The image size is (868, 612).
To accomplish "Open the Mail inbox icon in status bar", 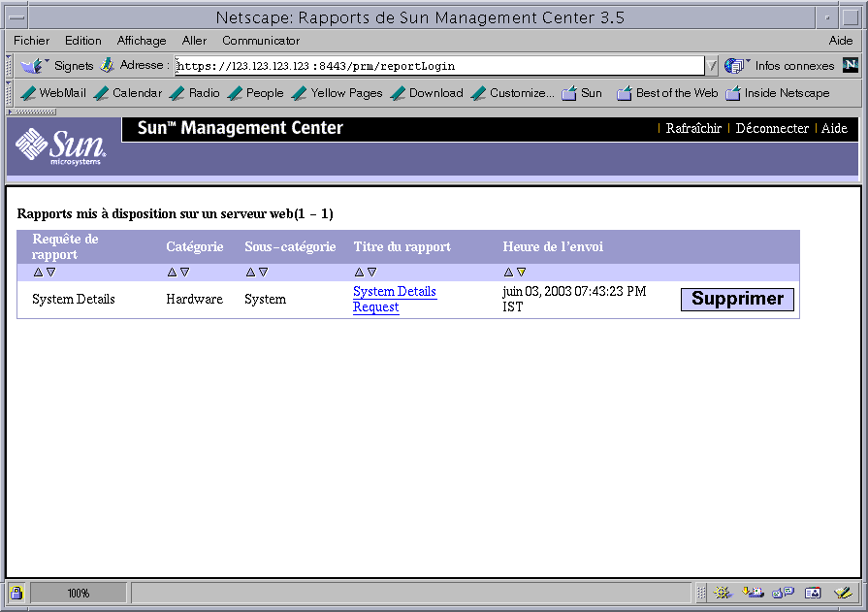I will [753, 593].
